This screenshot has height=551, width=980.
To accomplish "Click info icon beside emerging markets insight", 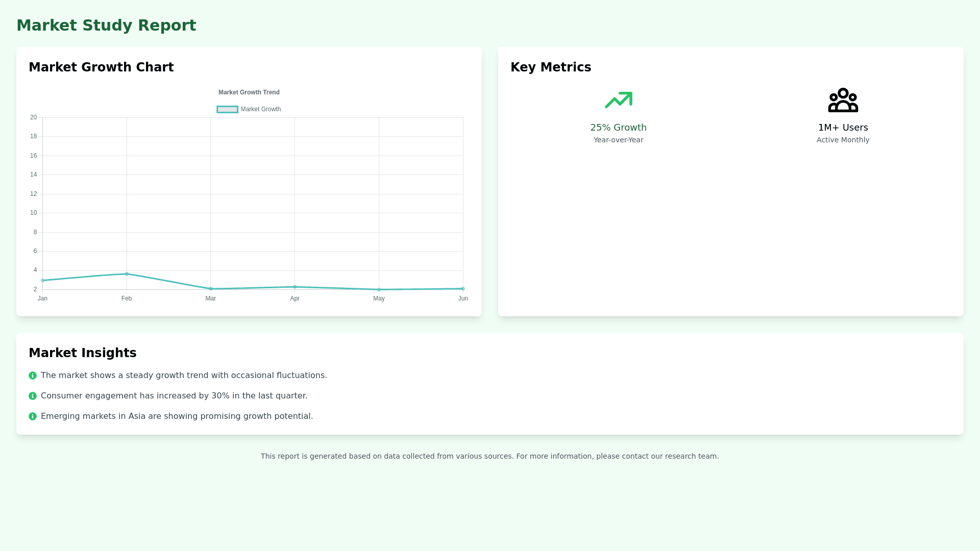I will 33,416.
